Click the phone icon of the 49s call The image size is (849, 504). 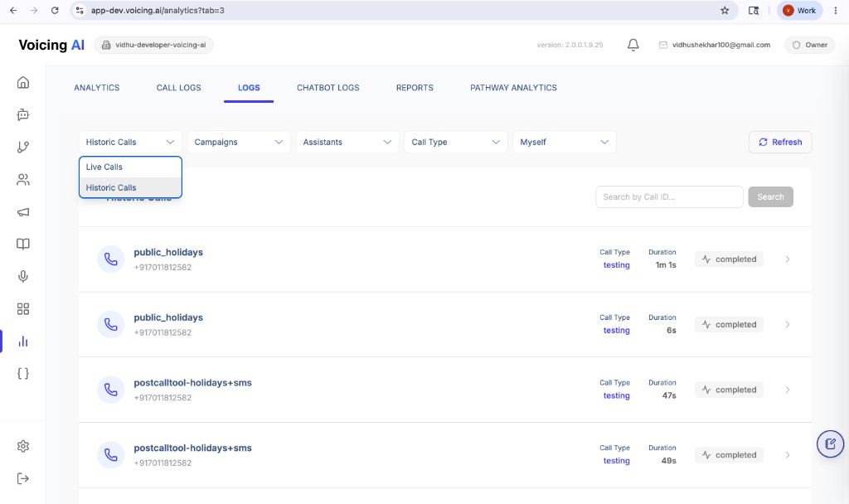[x=111, y=455]
